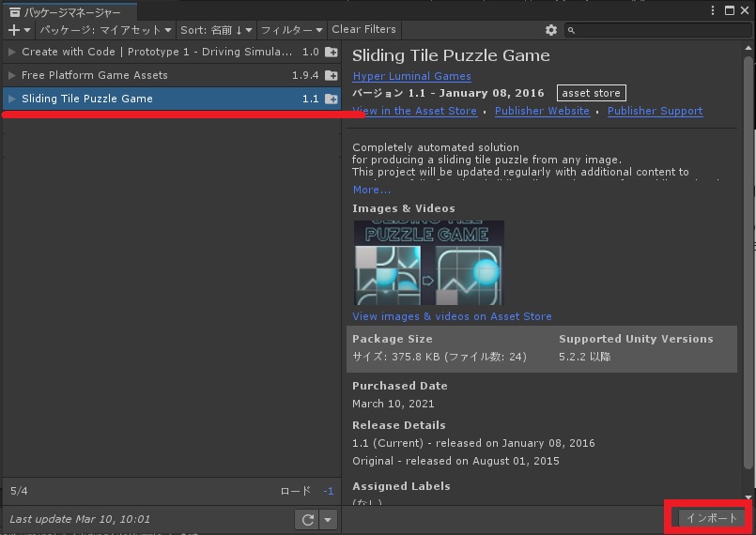Select Create with Code Prototype 1 package
756x535 pixels.
(172, 52)
